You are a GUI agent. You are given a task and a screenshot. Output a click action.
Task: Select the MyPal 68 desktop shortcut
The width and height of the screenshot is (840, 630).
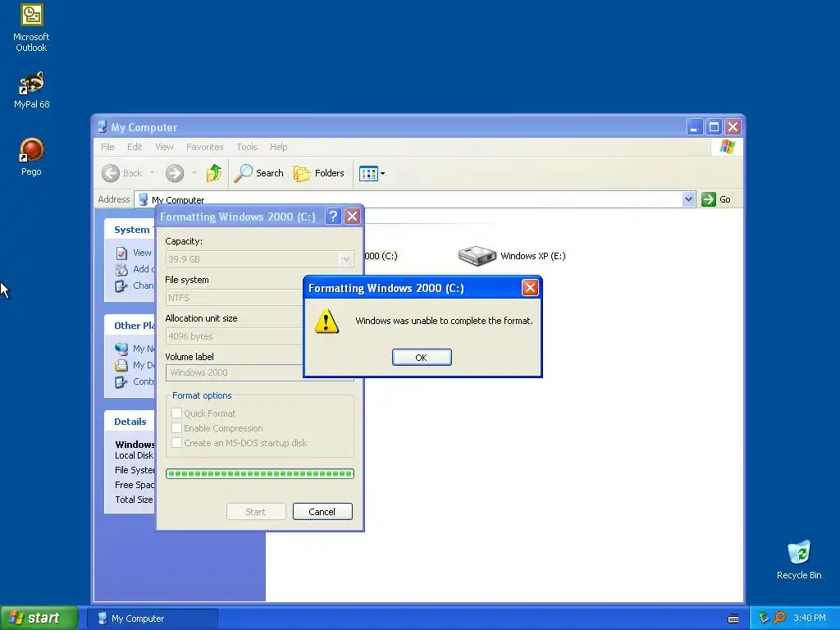[31, 90]
